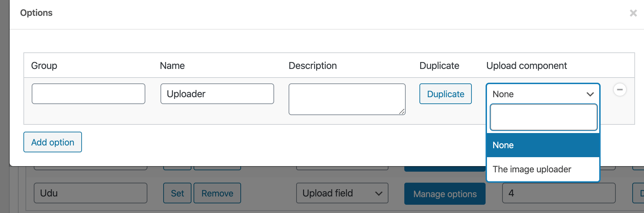This screenshot has height=213, width=644.
Task: Click the Set button
Action: pyautogui.click(x=177, y=193)
